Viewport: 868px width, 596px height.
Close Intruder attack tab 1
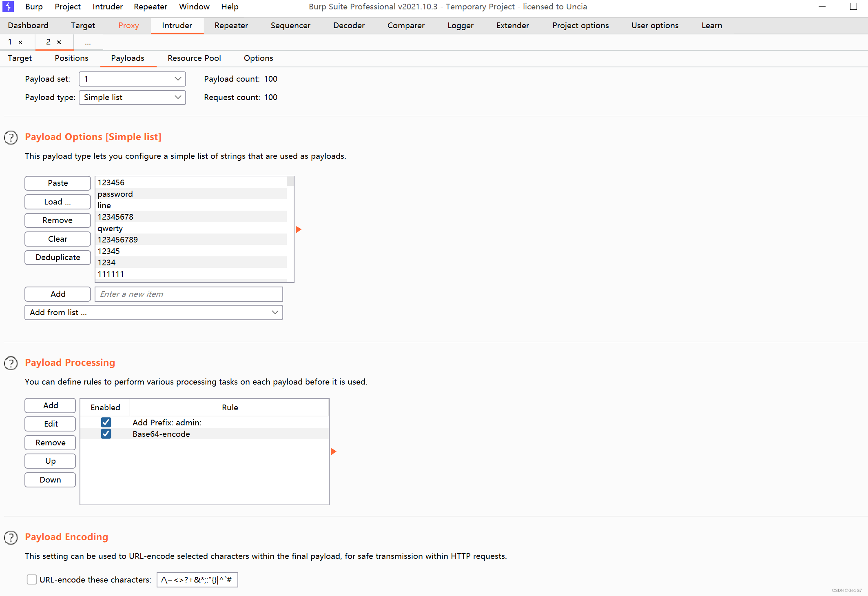point(20,42)
